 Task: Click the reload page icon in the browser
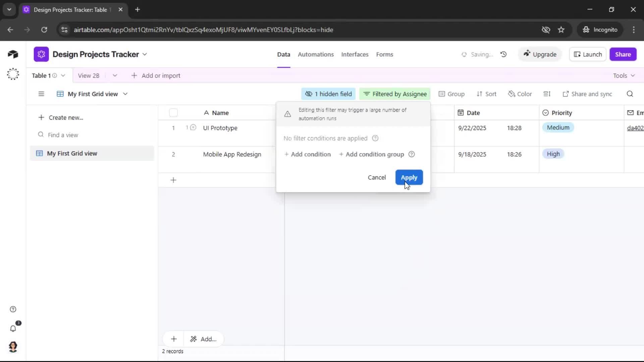pyautogui.click(x=44, y=30)
